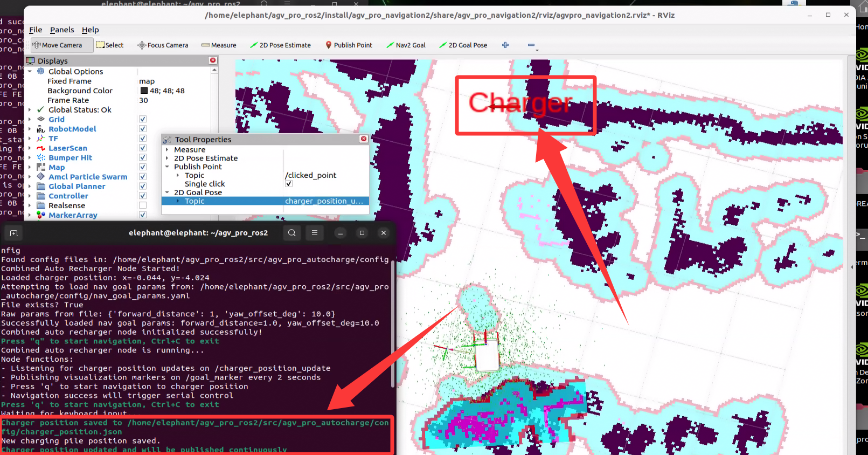Disable the Grid display checkbox
Image resolution: width=868 pixels, height=455 pixels.
143,119
